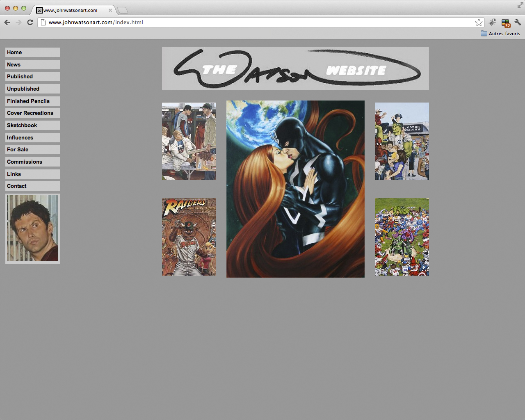Screen dimensions: 525x420
Task: Open the Cover Recreations page
Action: tap(33, 113)
